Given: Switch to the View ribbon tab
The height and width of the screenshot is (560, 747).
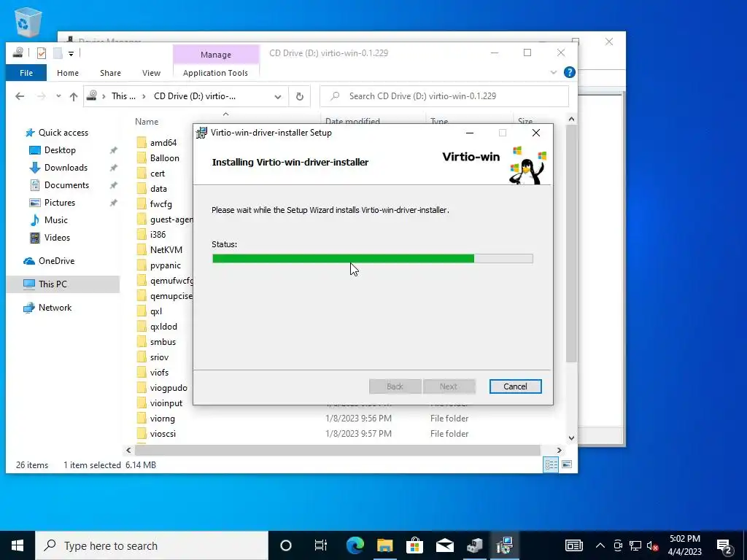Looking at the screenshot, I should coord(151,73).
